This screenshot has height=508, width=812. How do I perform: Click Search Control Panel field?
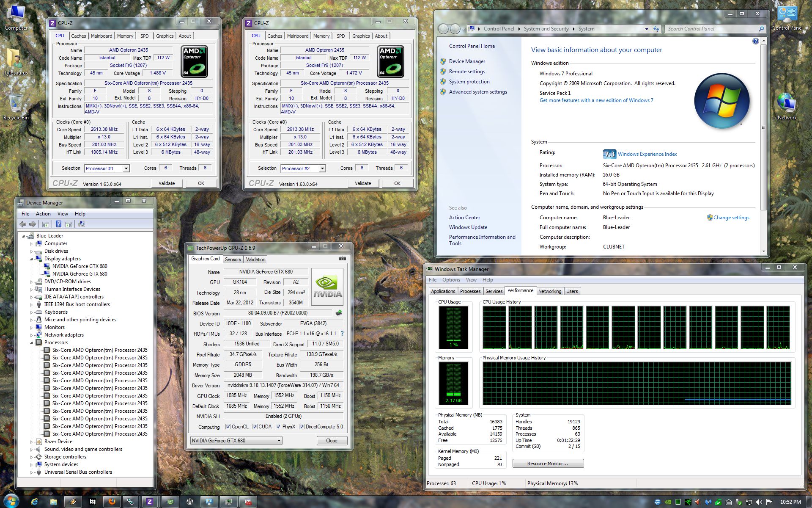pos(710,29)
